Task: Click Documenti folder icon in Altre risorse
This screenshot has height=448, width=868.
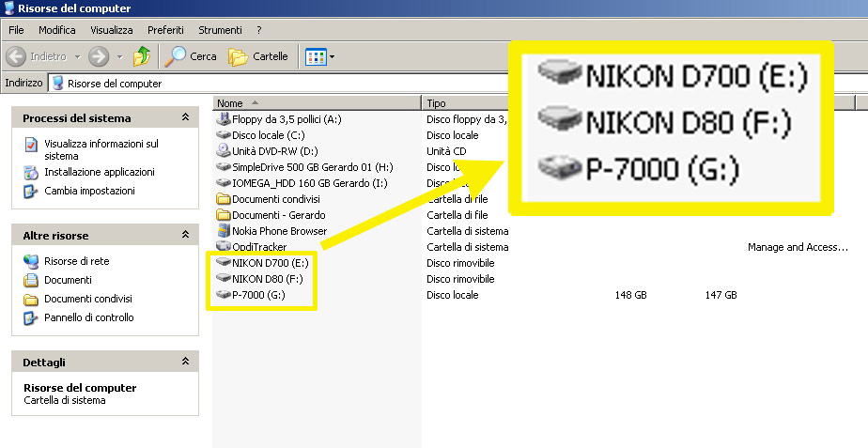Action: click(31, 280)
